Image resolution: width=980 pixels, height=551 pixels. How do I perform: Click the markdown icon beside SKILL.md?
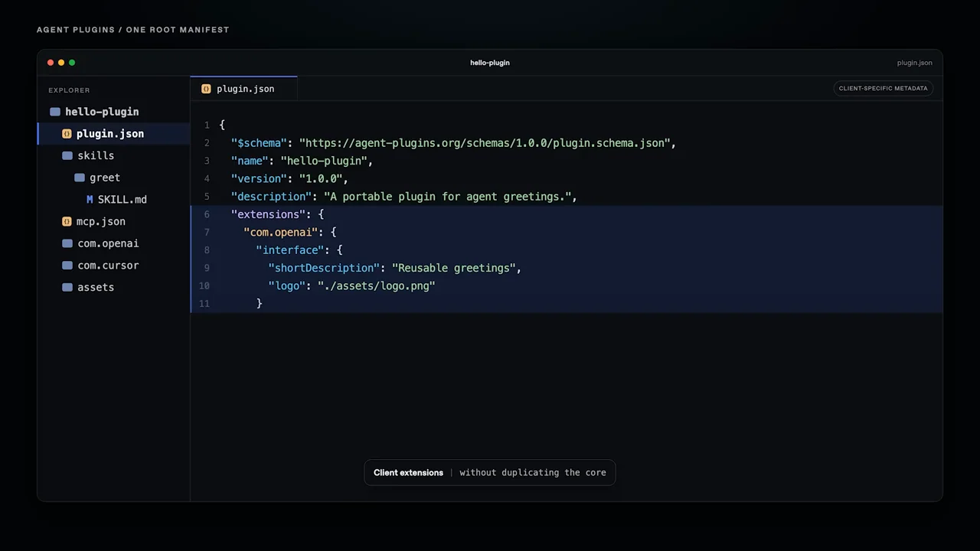coord(90,200)
